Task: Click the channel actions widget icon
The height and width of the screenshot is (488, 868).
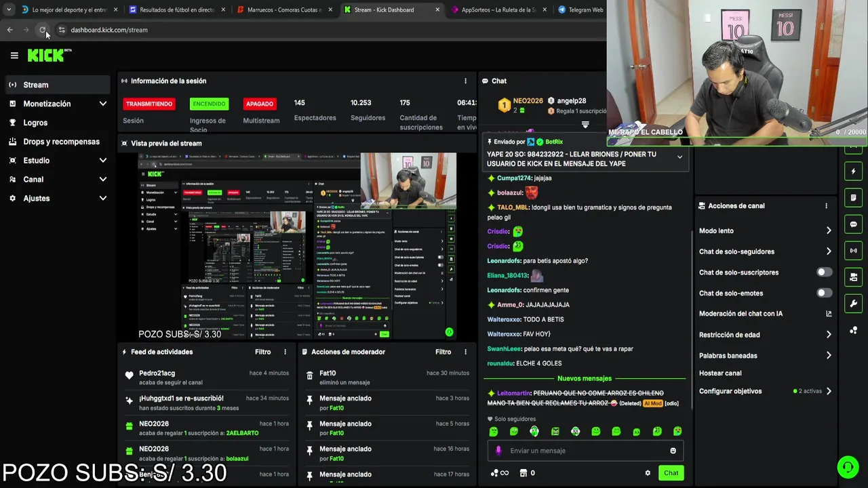Action: click(853, 277)
